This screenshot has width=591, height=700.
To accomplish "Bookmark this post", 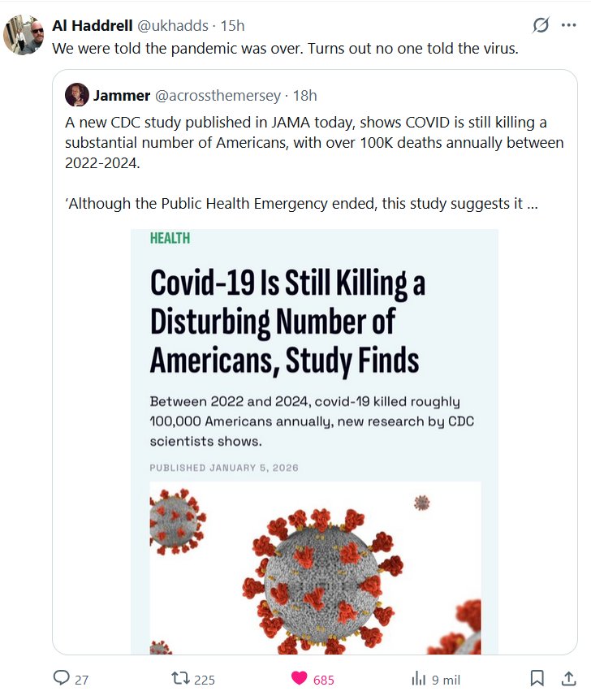I will [x=537, y=678].
